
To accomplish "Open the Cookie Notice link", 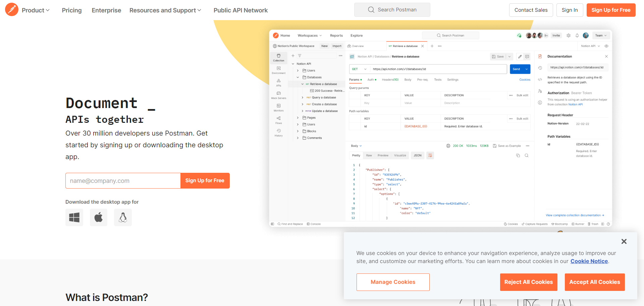I will (589, 261).
